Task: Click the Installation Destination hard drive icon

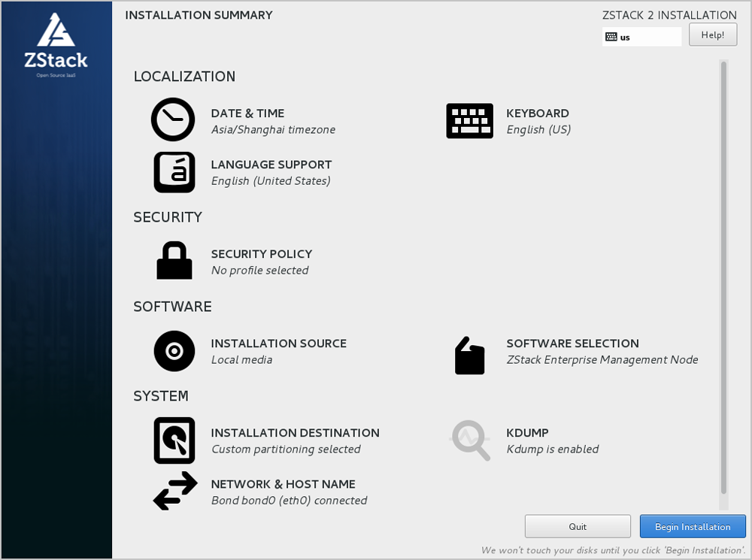Action: (x=174, y=440)
